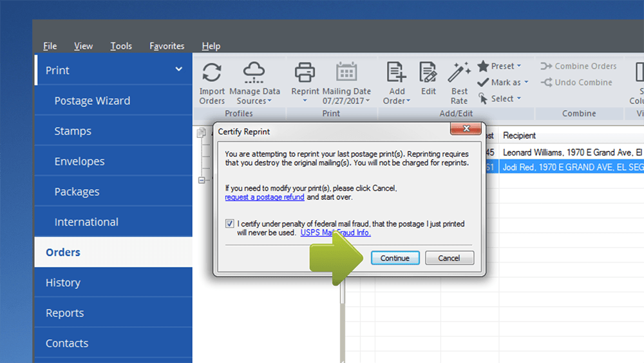Select Stamps in the sidebar
This screenshot has width=644, height=363.
tap(113, 131)
